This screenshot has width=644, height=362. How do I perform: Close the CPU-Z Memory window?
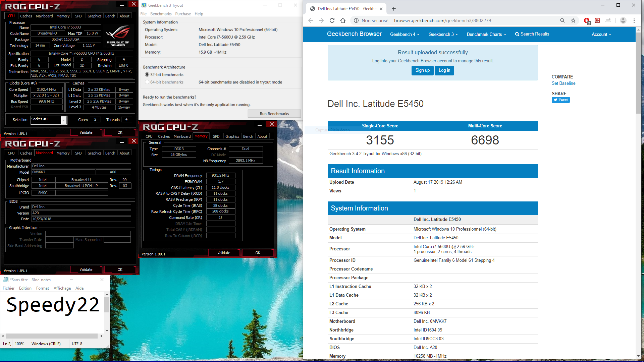[x=272, y=124]
